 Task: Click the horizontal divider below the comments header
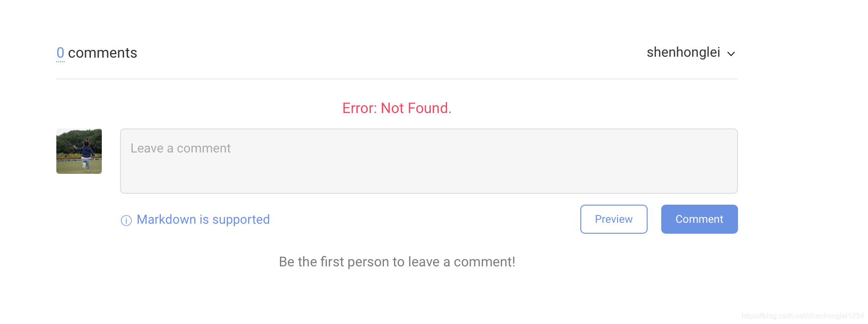(x=397, y=79)
